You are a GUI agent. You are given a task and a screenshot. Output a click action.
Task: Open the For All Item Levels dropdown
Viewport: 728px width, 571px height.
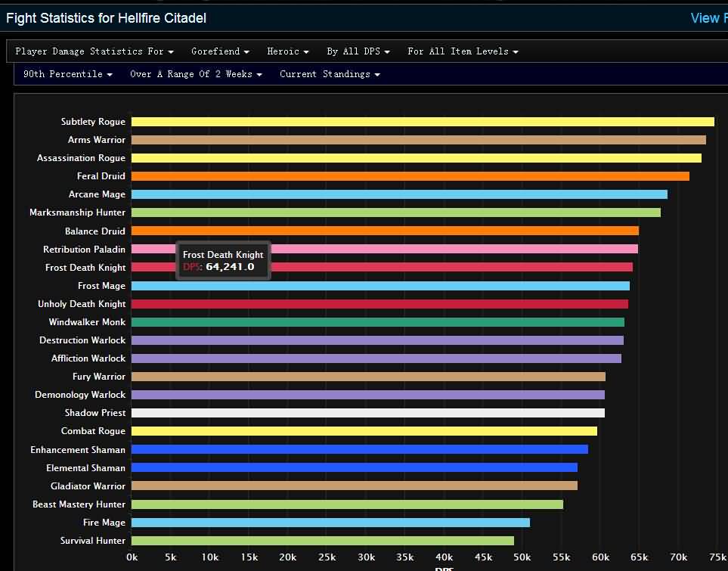463,51
